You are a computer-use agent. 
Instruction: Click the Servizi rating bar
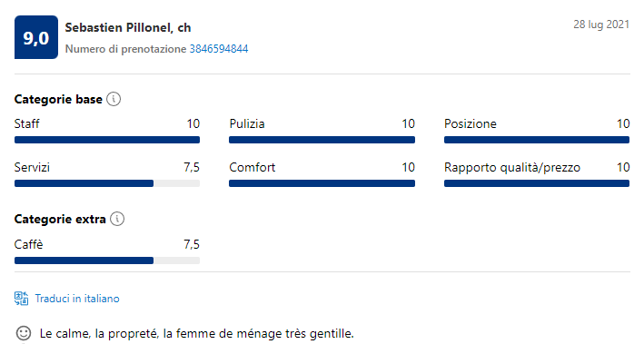click(107, 183)
